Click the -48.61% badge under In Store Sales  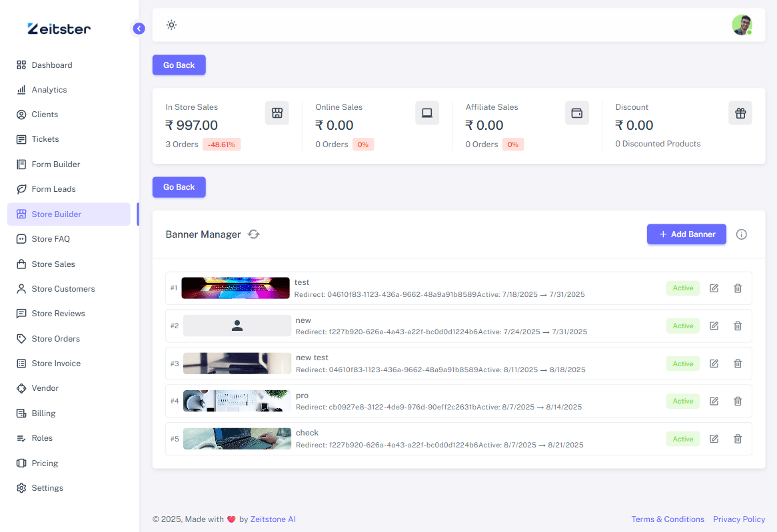point(221,144)
